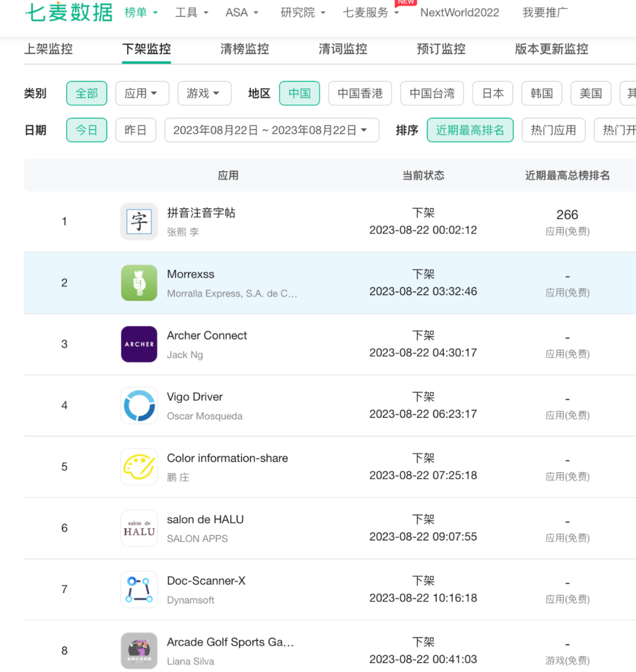The image size is (636, 672).
Task: Open the Doc-Scanner-X app icon
Action: click(x=139, y=589)
